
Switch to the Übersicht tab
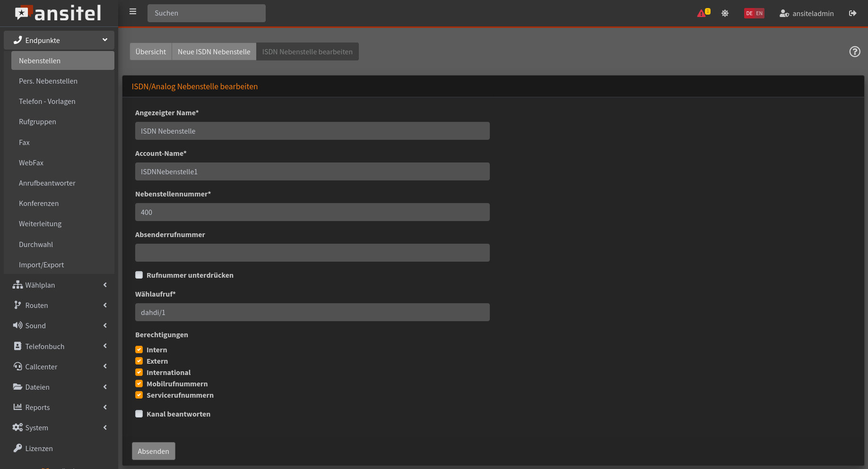click(x=151, y=51)
